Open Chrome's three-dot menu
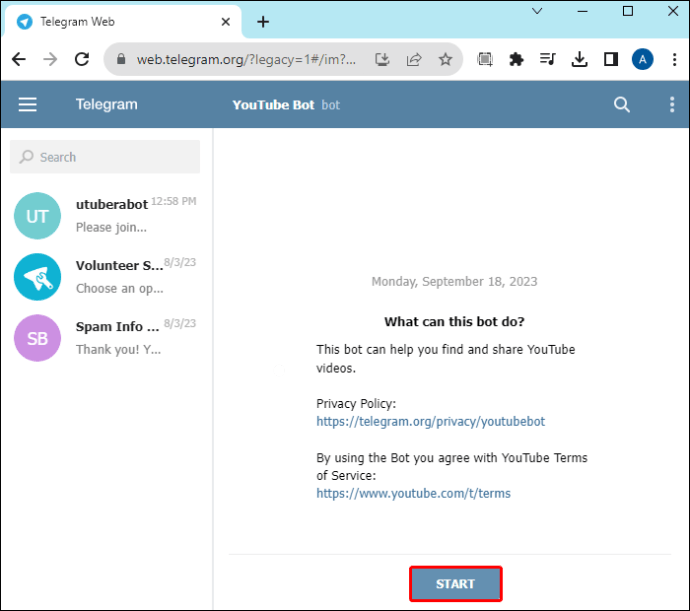The width and height of the screenshot is (690, 611). pos(672,60)
